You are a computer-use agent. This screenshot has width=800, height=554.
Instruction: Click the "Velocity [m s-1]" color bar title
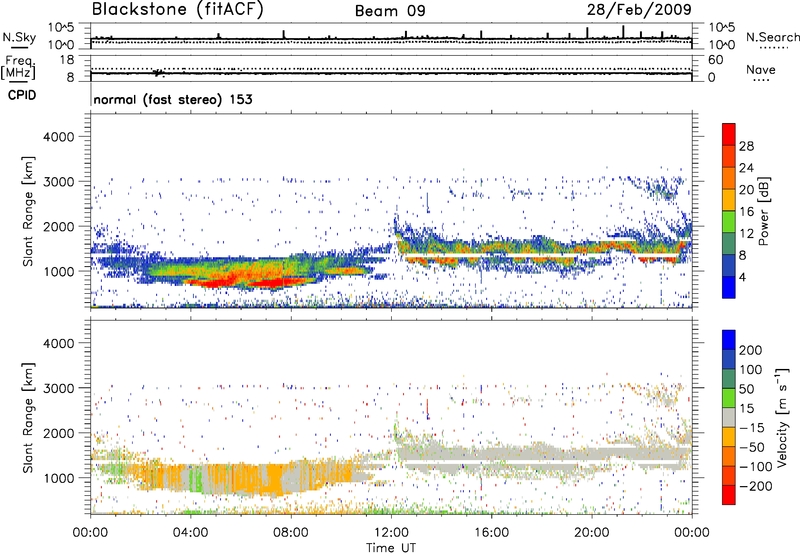(782, 417)
